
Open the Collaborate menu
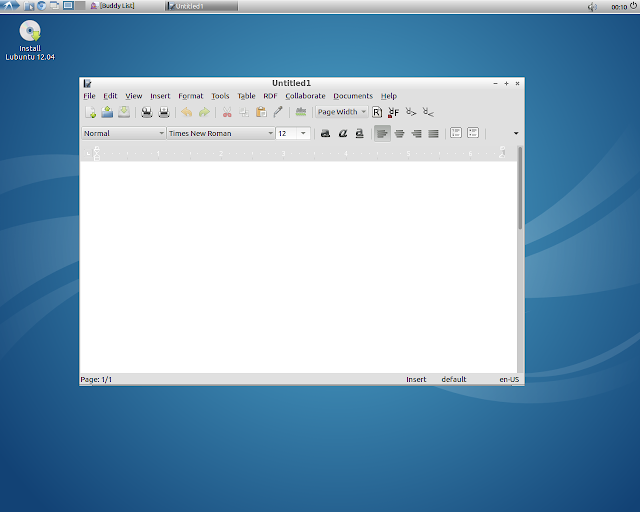[305, 96]
